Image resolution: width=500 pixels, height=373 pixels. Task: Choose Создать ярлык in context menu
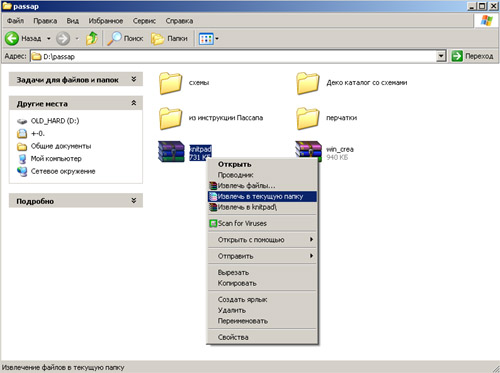[262, 299]
